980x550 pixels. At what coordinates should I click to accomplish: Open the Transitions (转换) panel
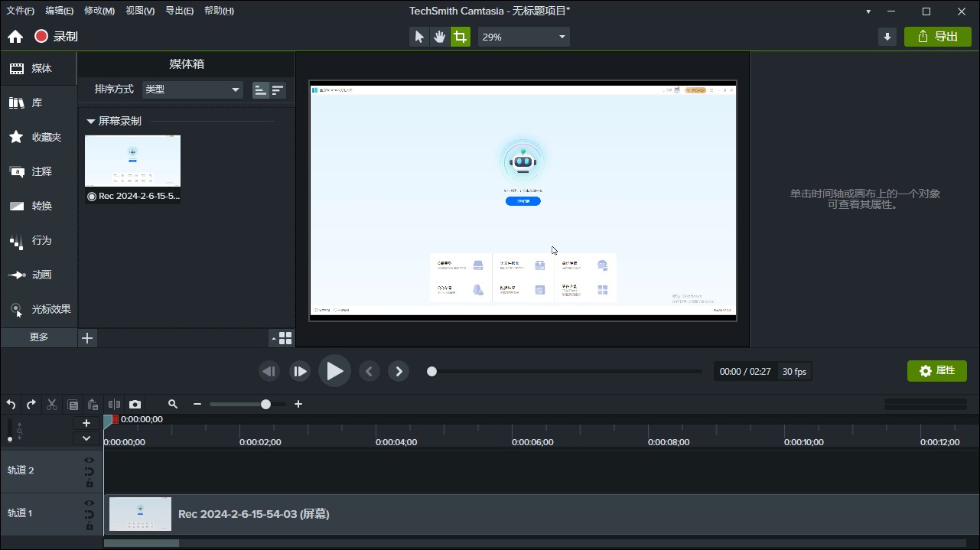pyautogui.click(x=38, y=206)
